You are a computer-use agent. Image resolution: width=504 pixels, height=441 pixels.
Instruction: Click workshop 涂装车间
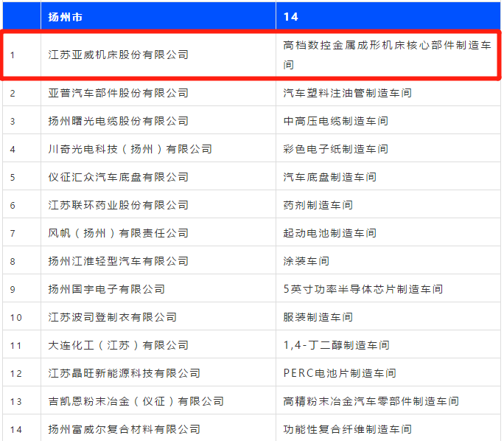coord(307,261)
